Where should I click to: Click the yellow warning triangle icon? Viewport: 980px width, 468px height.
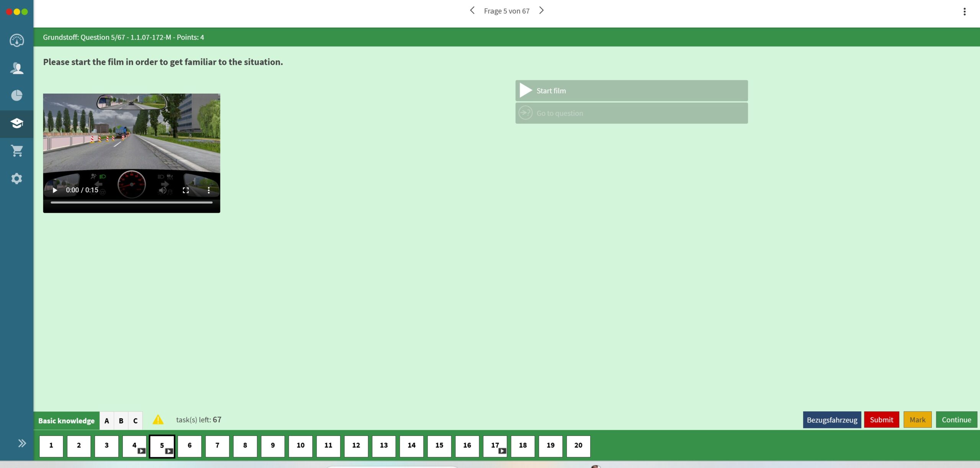coord(158,420)
